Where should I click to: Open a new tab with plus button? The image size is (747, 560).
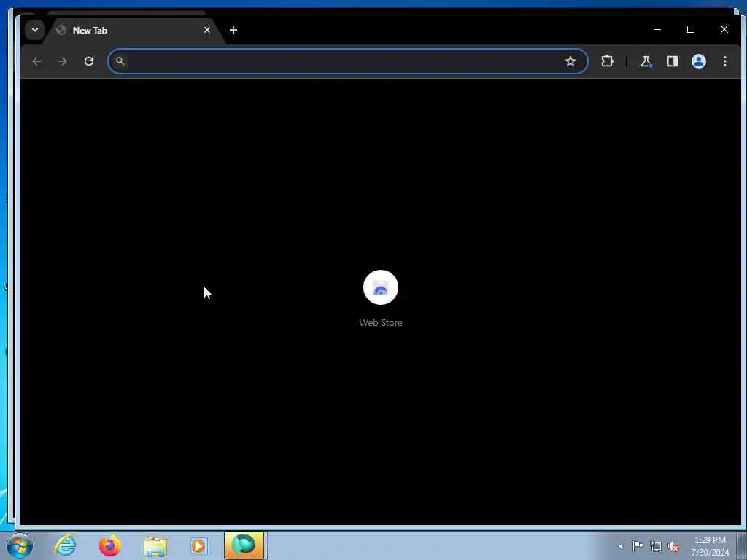(233, 30)
